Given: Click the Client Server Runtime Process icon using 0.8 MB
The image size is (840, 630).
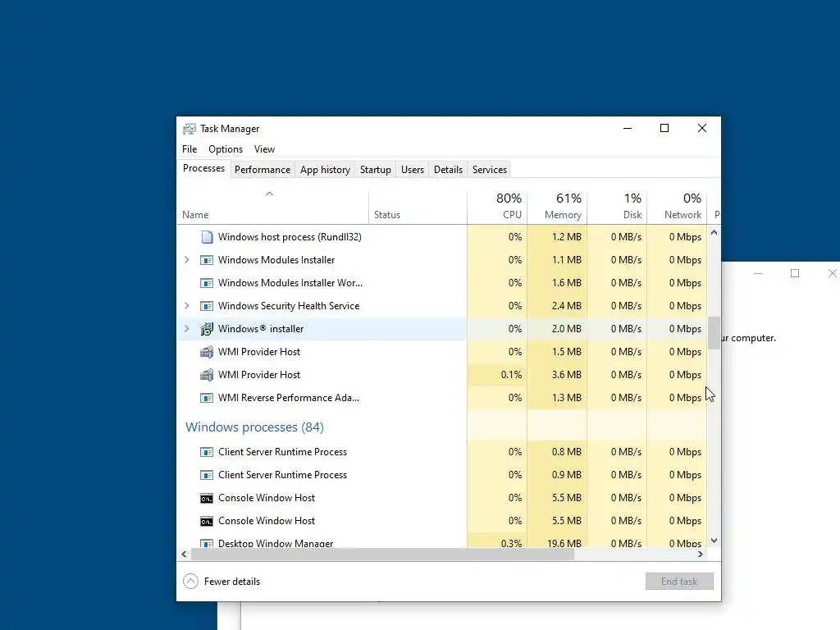Looking at the screenshot, I should 207,452.
